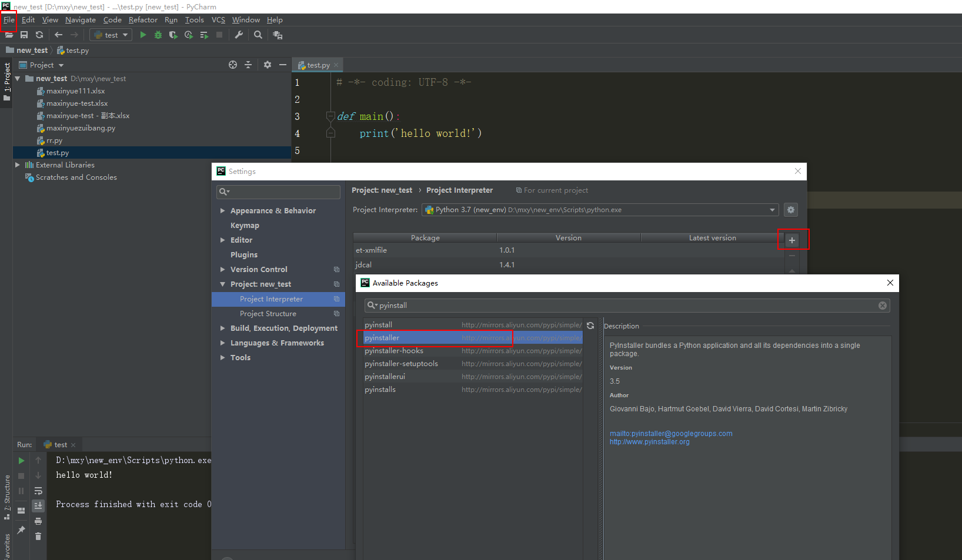
Task: Click the toolbar Stop square icon
Action: (219, 35)
